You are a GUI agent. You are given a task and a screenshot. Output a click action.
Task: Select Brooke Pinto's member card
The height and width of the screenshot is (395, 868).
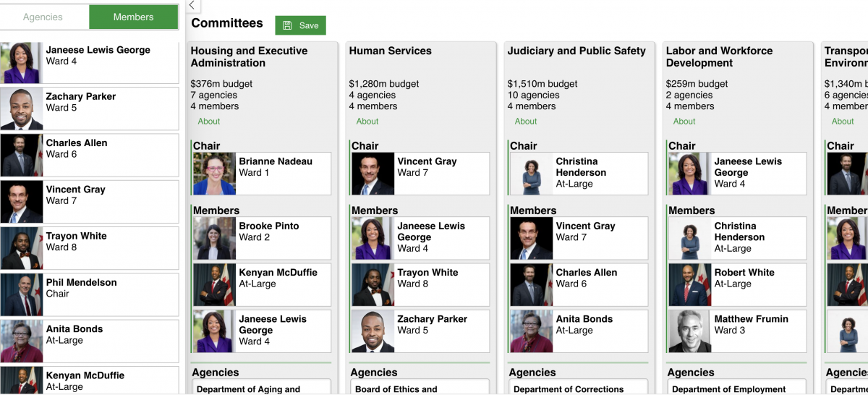(262, 239)
